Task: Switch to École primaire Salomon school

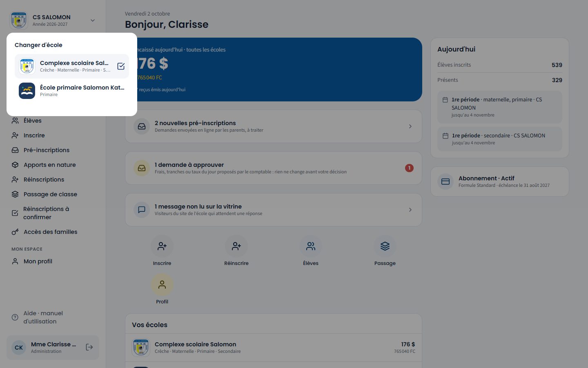Action: tap(72, 91)
